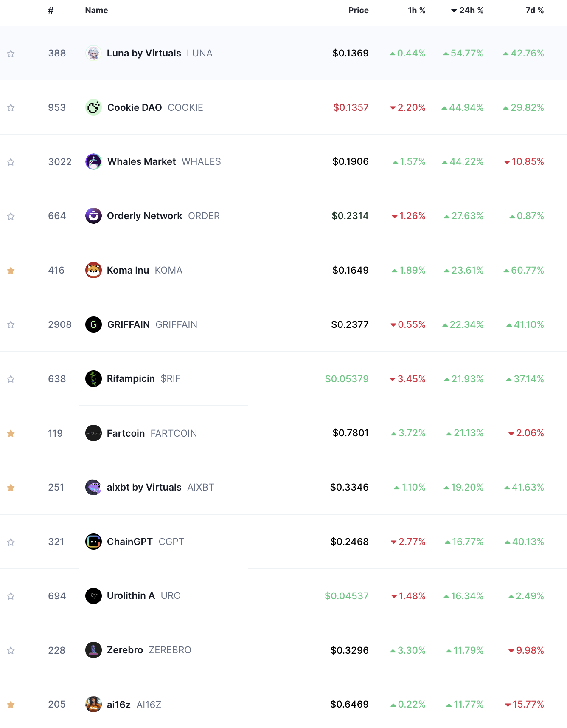Sort by rank number # header

(x=51, y=11)
